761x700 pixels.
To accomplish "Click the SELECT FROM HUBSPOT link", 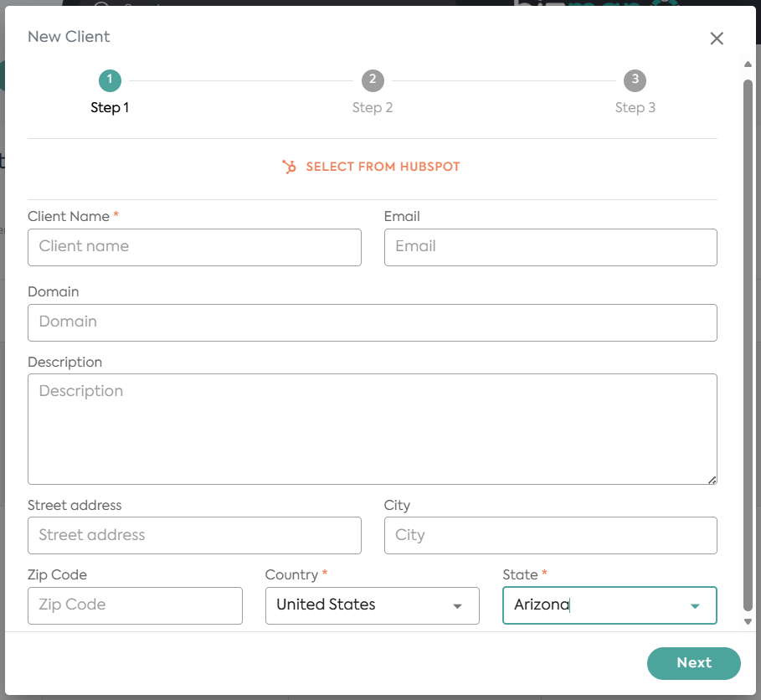I will [383, 167].
